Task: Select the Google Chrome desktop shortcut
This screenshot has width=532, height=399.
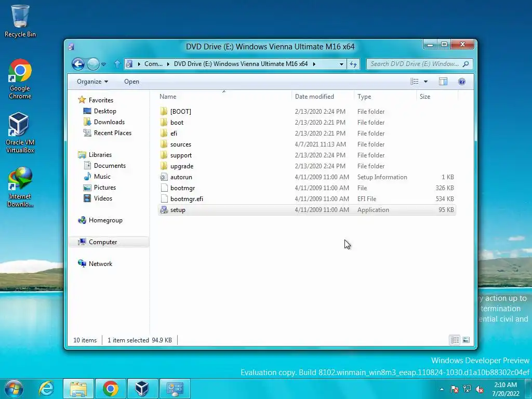Action: (20, 79)
